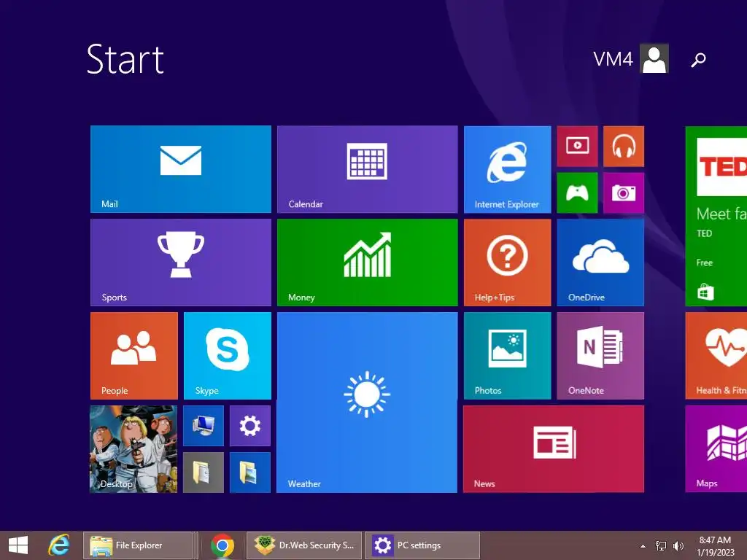Click the Windows Start button in taskbar
The height and width of the screenshot is (560, 747).
[x=18, y=545]
